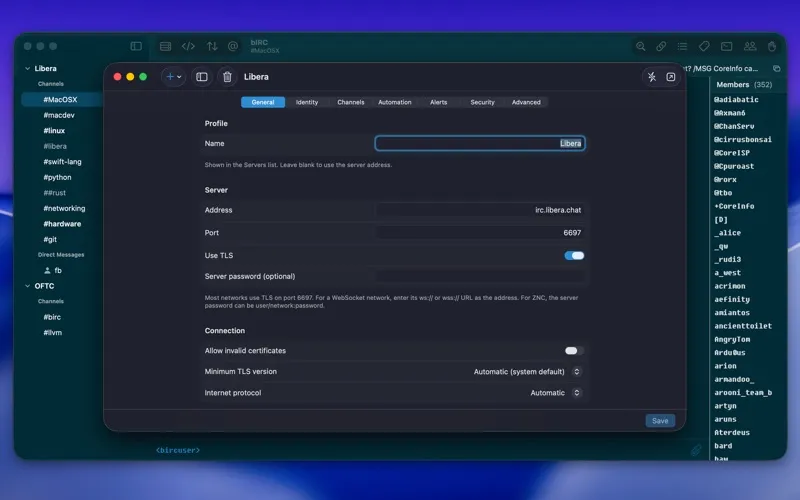Click member +CoreInfo in members list

point(734,206)
